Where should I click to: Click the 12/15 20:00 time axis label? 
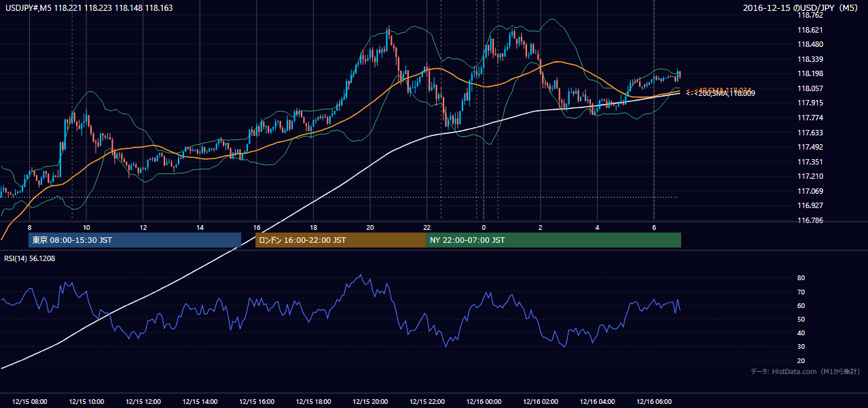click(370, 402)
